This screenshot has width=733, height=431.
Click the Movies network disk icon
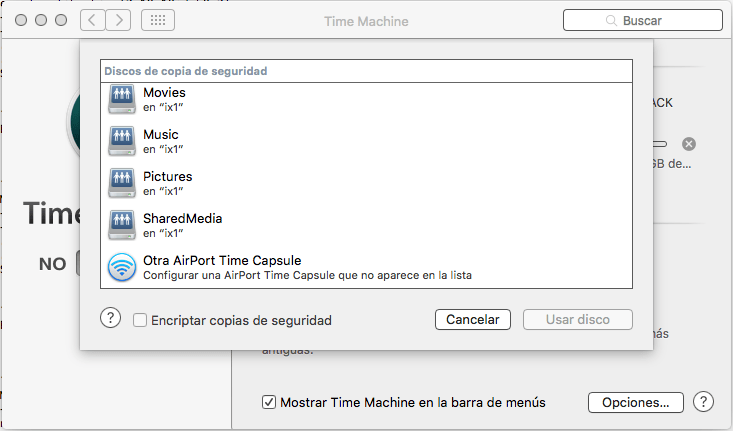[x=121, y=99]
